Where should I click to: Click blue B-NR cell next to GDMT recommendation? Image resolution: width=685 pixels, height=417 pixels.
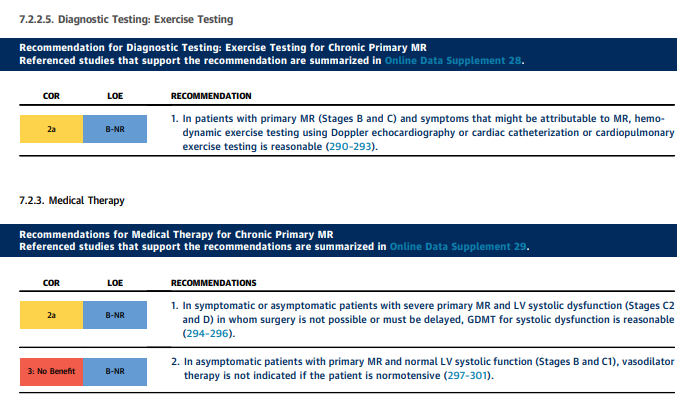pyautogui.click(x=115, y=315)
